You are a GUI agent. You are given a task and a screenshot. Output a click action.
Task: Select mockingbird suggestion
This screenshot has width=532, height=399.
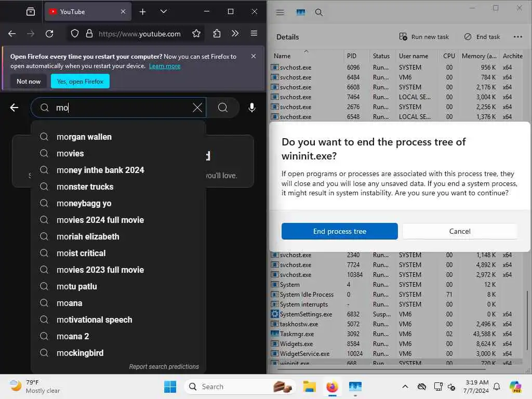118,353
